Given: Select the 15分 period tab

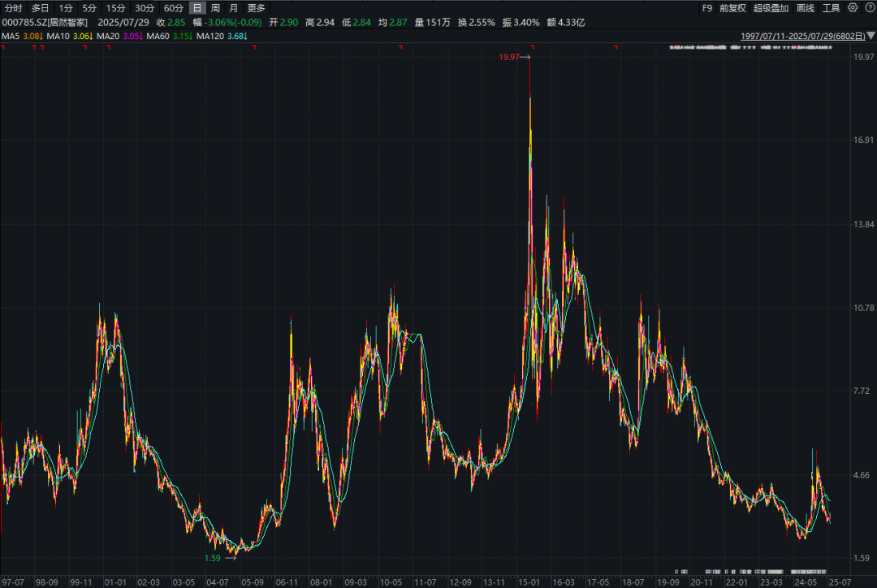Looking at the screenshot, I should point(116,8).
